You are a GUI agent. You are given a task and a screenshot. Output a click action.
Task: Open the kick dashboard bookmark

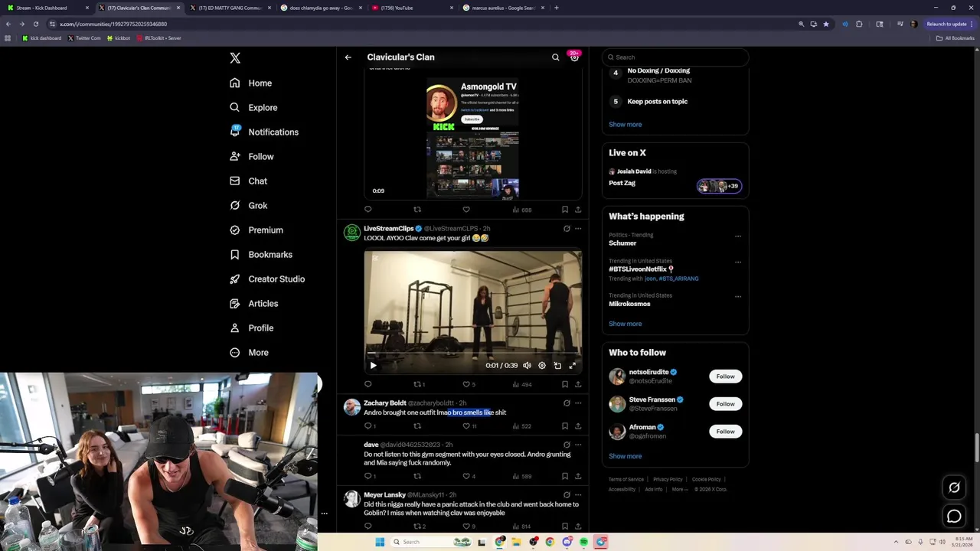tap(42, 38)
